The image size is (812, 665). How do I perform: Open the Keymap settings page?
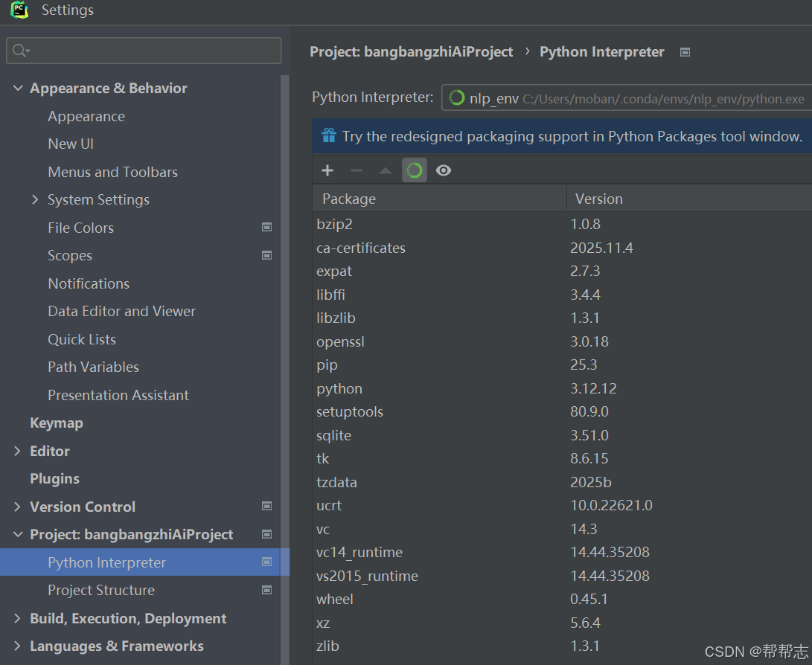[57, 423]
